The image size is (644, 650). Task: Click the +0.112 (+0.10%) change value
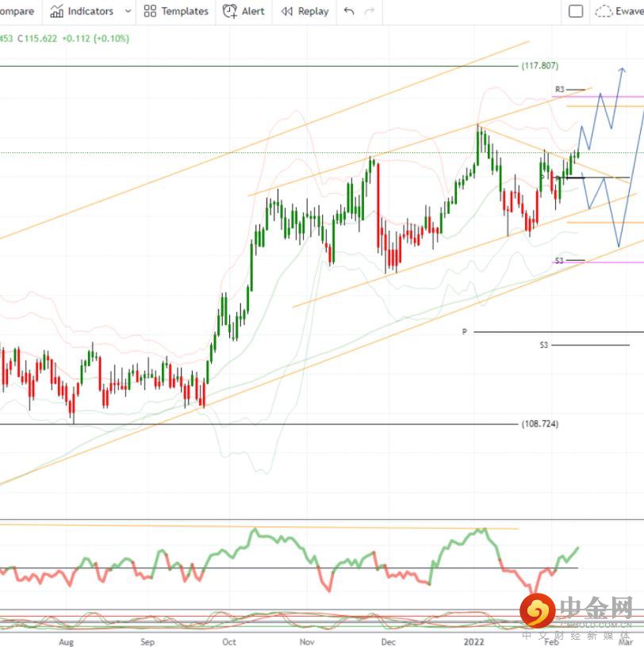pos(96,39)
